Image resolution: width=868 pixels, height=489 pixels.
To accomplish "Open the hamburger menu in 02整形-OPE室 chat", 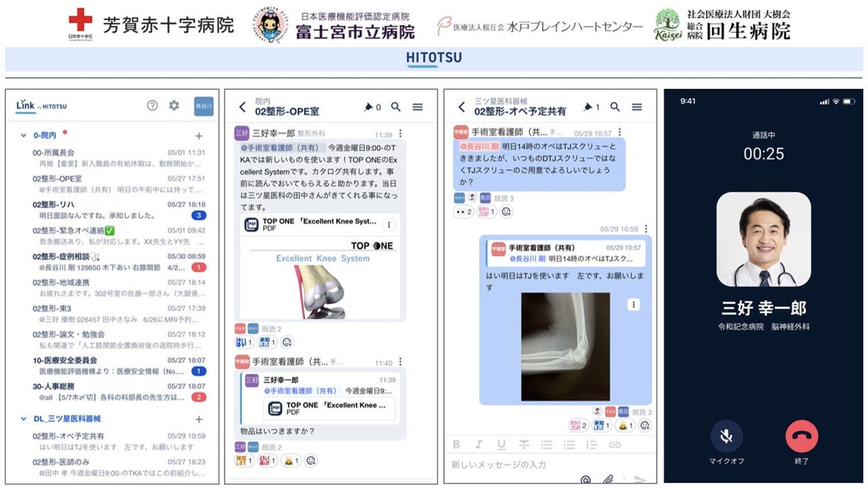I will click(x=418, y=107).
